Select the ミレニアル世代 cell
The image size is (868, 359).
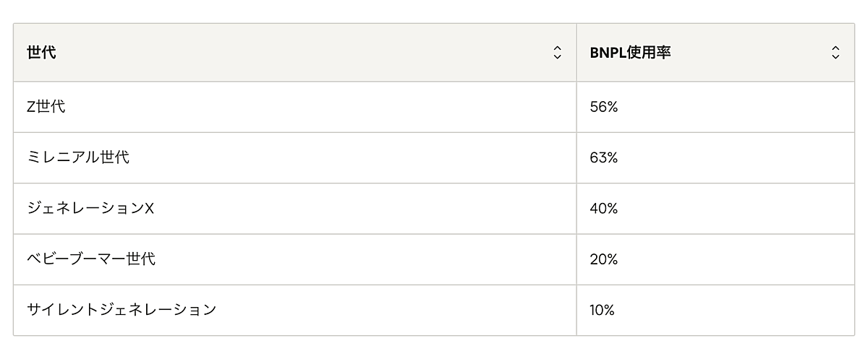click(78, 157)
